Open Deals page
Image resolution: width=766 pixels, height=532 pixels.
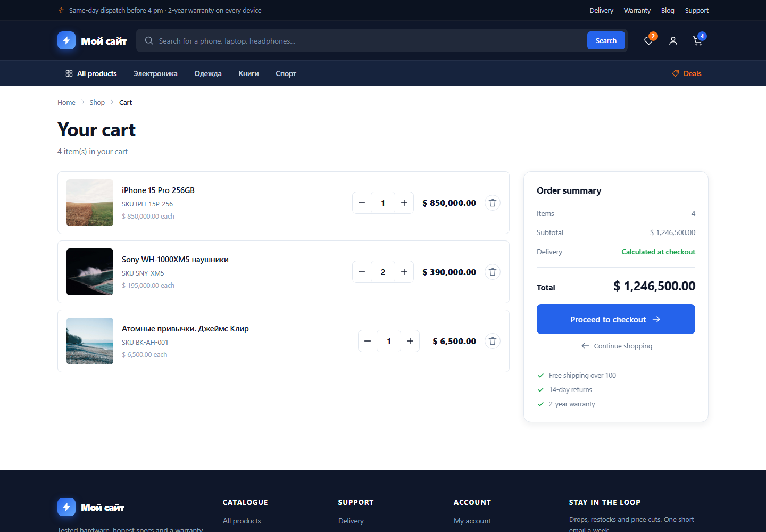[687, 73]
